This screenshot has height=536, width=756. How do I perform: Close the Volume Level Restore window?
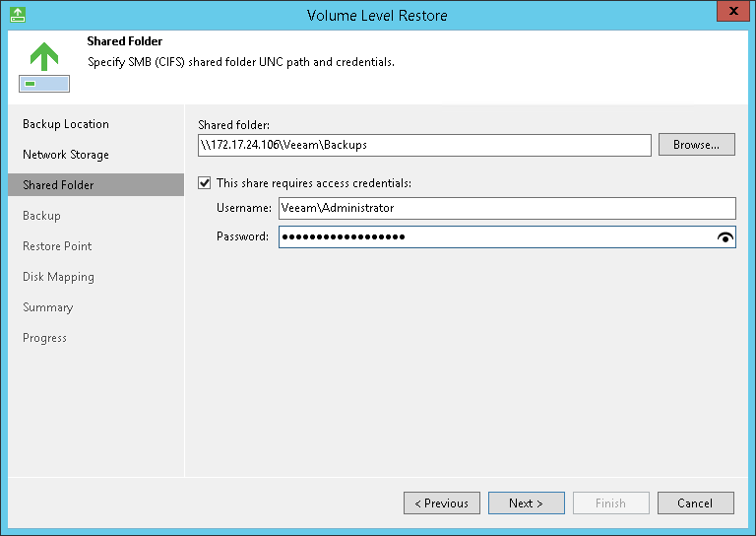click(x=733, y=11)
